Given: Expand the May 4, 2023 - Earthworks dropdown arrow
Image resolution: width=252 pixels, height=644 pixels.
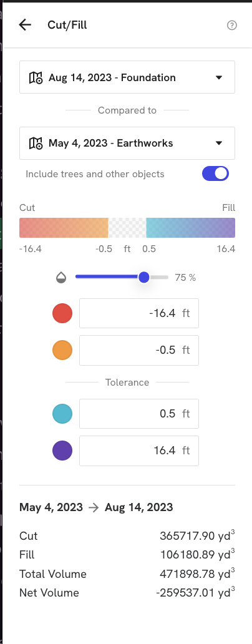Looking at the screenshot, I should point(219,144).
